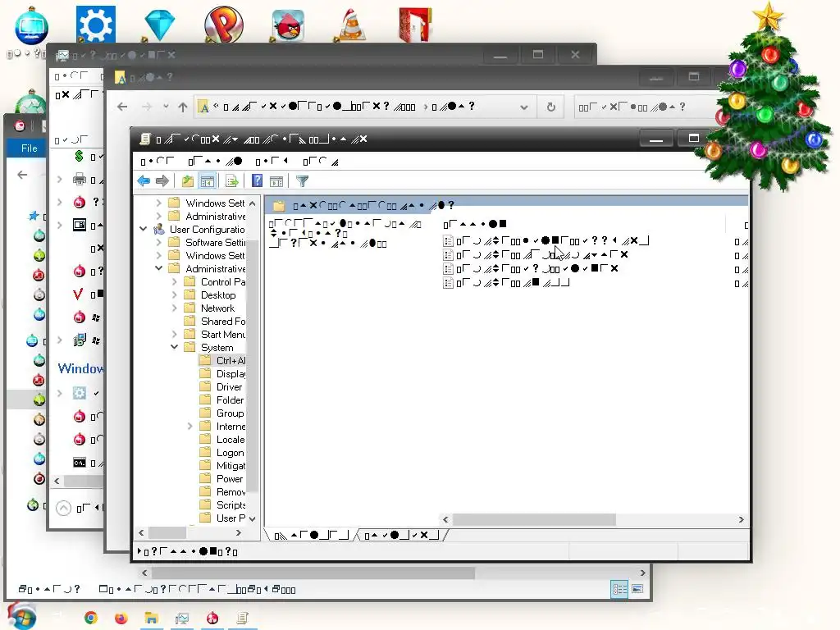Open the orange P ball desktop icon
Viewport: 840px width, 630px height.
pyautogui.click(x=224, y=24)
